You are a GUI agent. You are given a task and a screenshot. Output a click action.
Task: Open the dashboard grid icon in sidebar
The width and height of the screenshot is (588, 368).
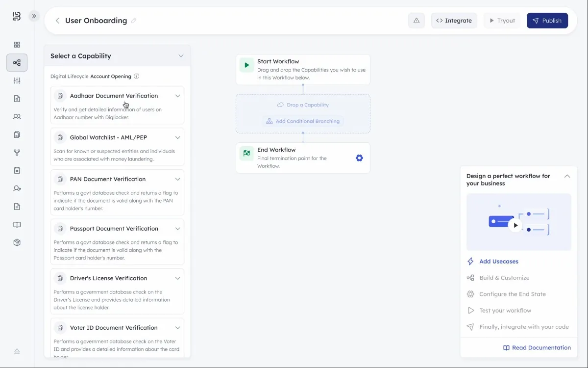pos(17,45)
